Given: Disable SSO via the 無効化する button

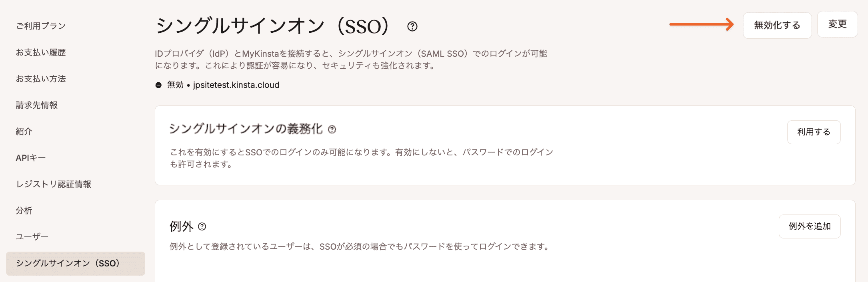Looking at the screenshot, I should click(x=777, y=24).
